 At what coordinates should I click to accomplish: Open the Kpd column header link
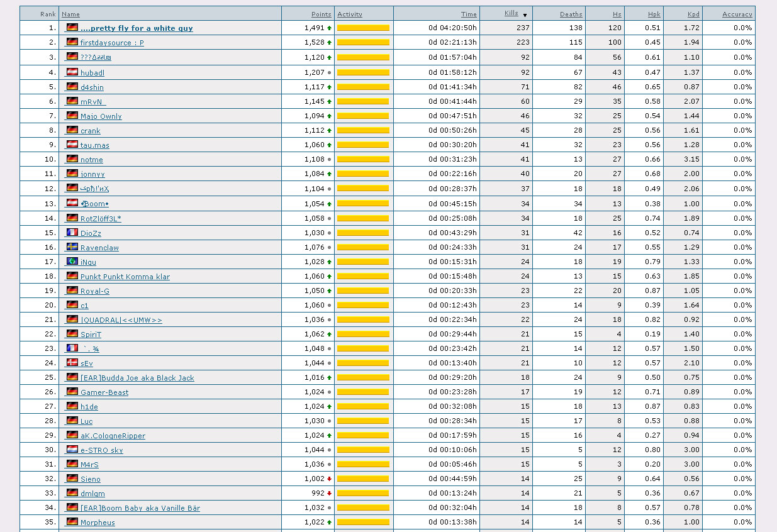click(x=693, y=14)
